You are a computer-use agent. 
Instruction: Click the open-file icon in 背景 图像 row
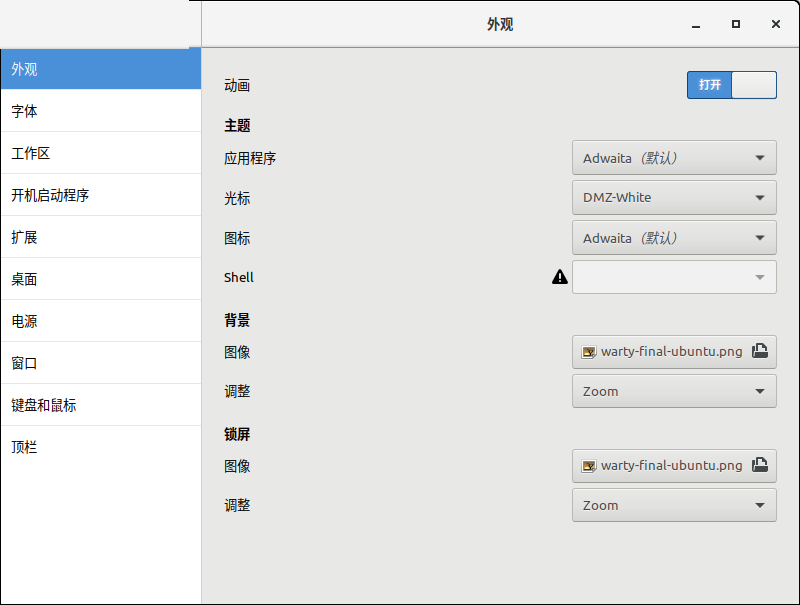pos(760,351)
